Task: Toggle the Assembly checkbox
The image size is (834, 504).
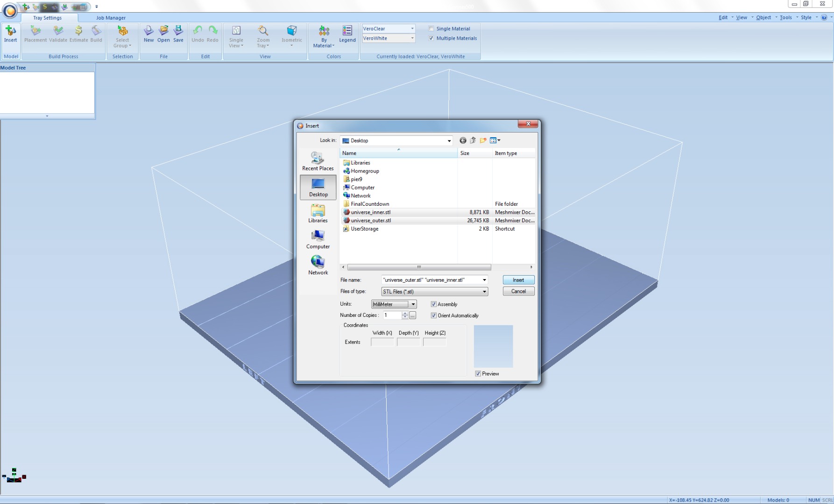Action: click(x=433, y=304)
